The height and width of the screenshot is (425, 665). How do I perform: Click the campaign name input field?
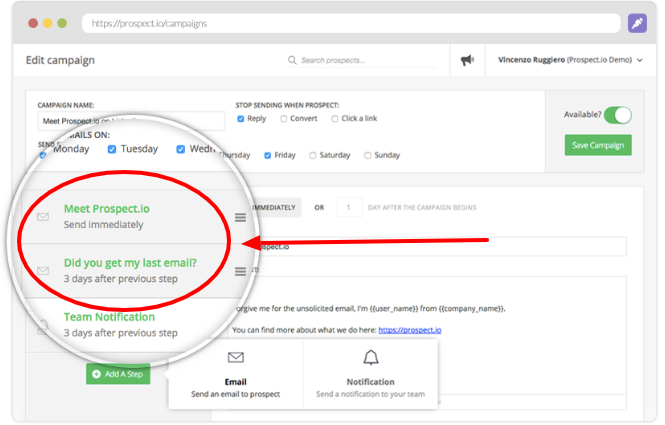pos(131,121)
